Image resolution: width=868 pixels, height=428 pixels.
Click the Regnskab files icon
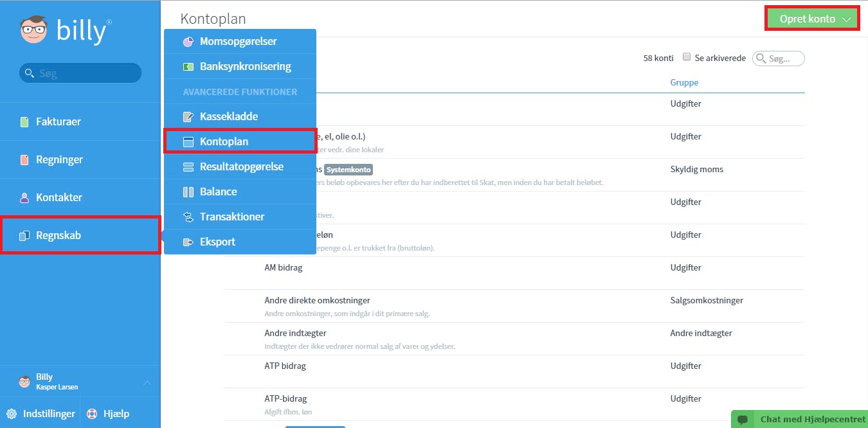click(24, 236)
